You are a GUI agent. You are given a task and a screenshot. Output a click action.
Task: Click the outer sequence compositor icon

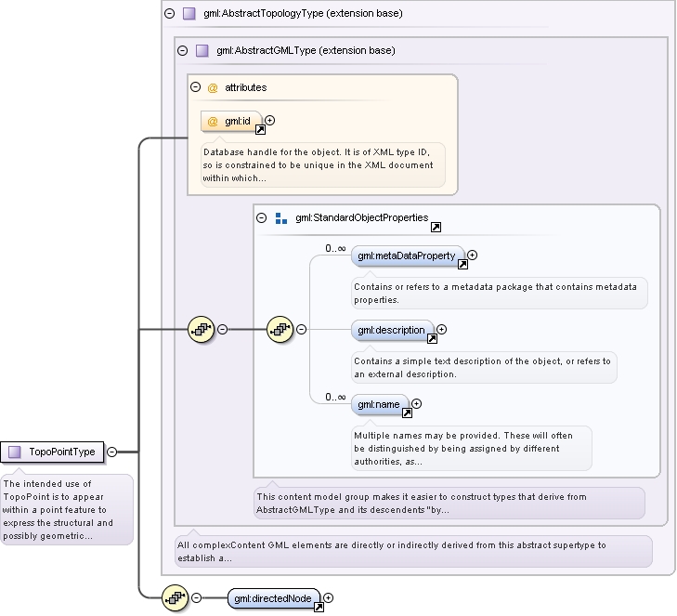202,330
